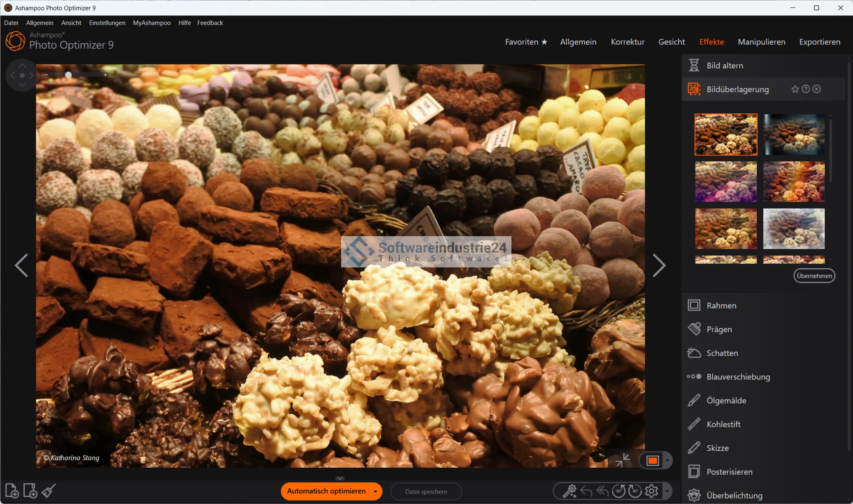The width and height of the screenshot is (853, 504).
Task: Open the Bild altern effect
Action: pos(724,65)
